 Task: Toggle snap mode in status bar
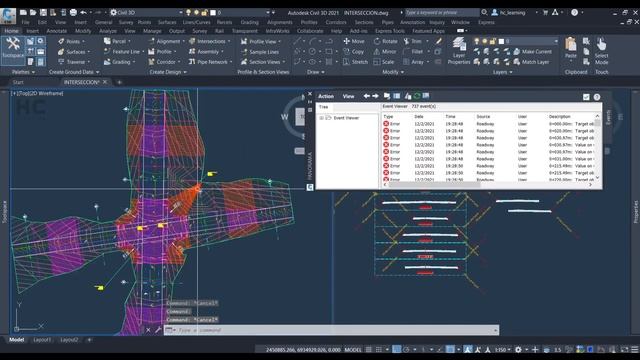(379, 349)
